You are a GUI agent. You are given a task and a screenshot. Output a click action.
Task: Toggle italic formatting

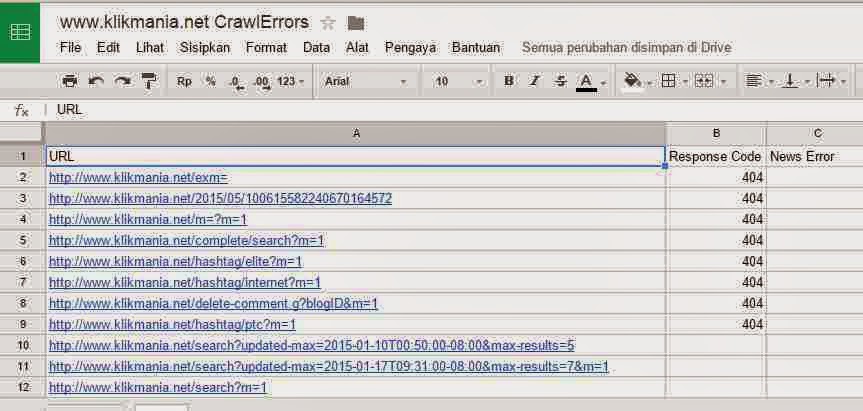(534, 81)
